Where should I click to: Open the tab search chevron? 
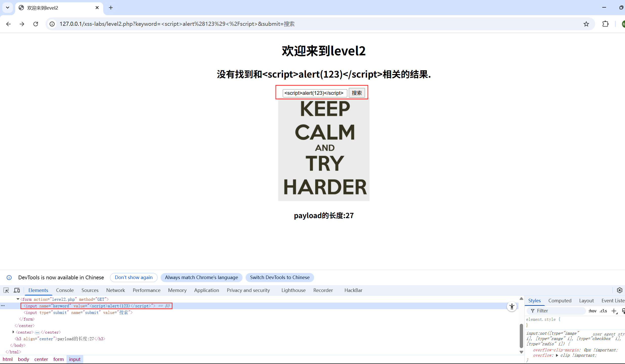7,8
